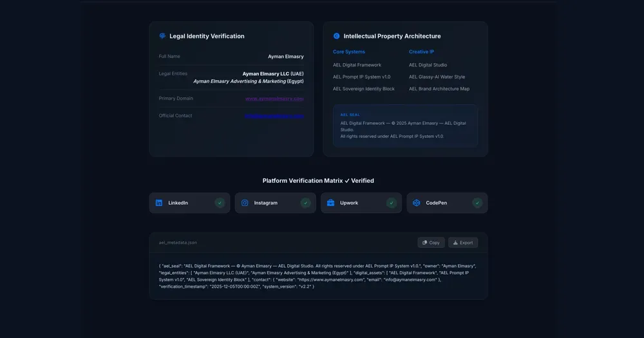This screenshot has width=644, height=338.
Task: Click the AEL SEAL label
Action: tap(350, 115)
